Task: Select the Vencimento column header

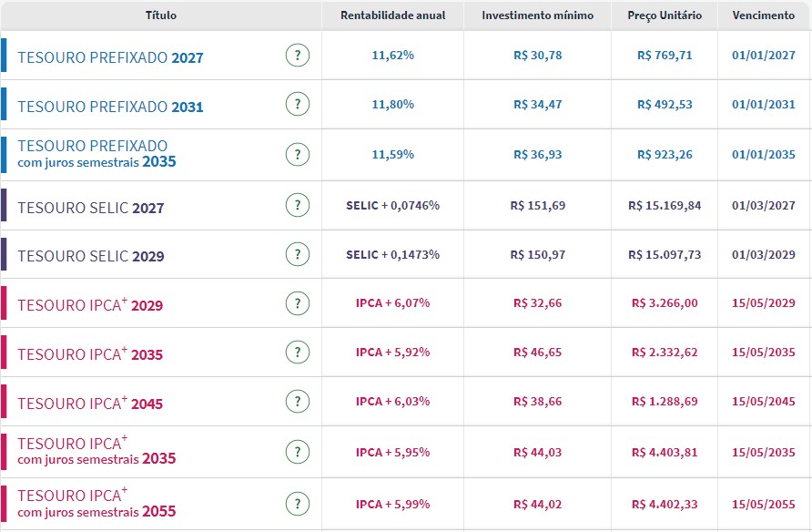Action: pyautogui.click(x=763, y=15)
